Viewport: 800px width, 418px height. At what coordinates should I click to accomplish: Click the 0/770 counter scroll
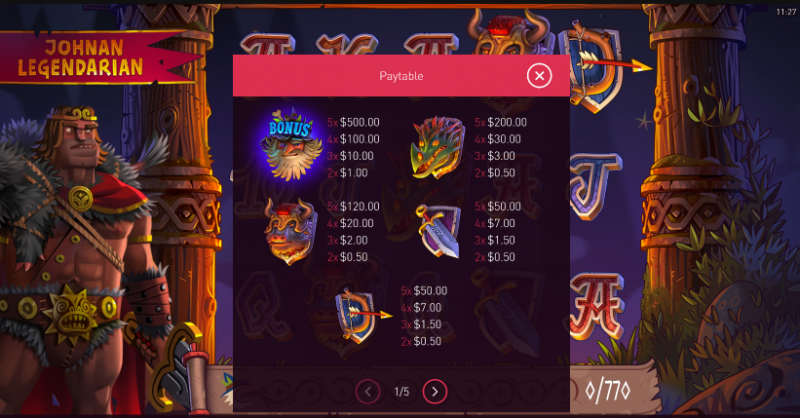(609, 391)
